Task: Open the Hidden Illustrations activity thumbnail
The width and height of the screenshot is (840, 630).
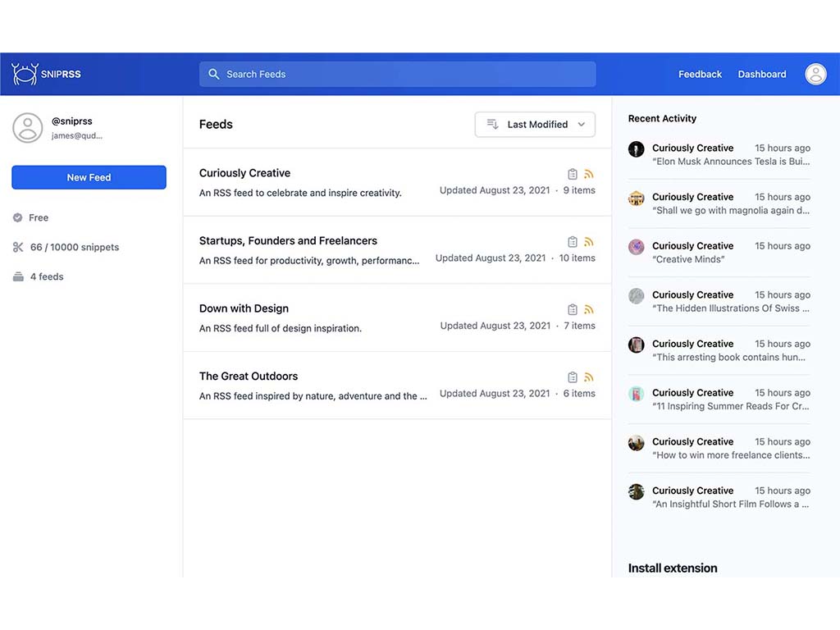Action: click(636, 295)
